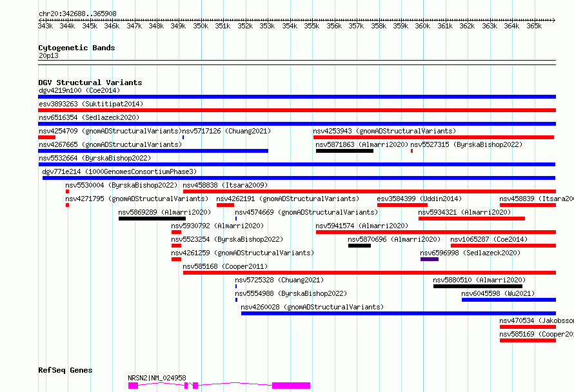Open nsv5941574 (Almarri2020) label

click(362, 226)
